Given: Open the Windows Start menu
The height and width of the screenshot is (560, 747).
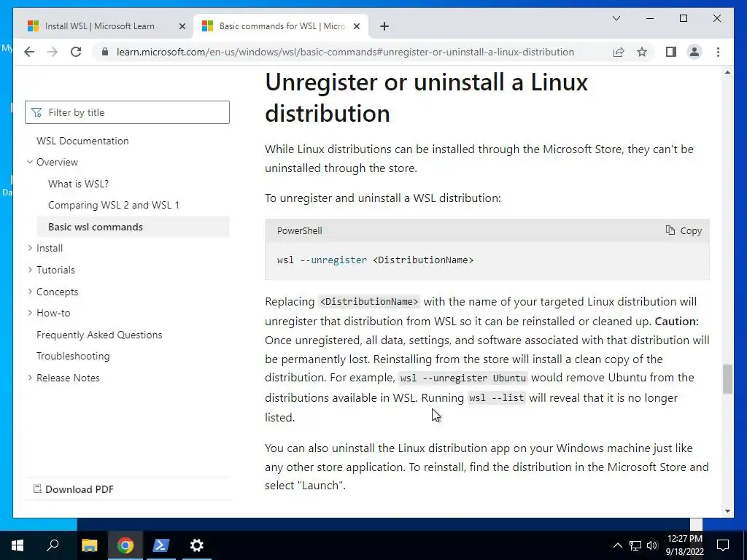Looking at the screenshot, I should tap(18, 545).
